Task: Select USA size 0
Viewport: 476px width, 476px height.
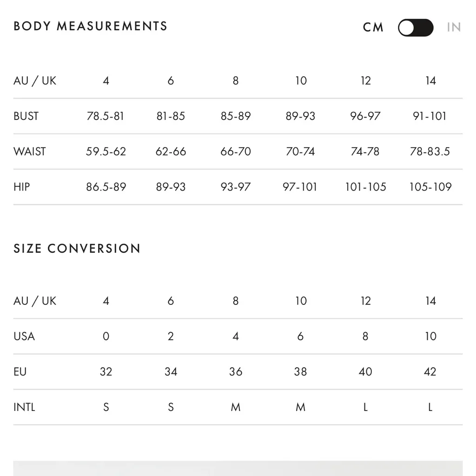Action: coord(106,336)
